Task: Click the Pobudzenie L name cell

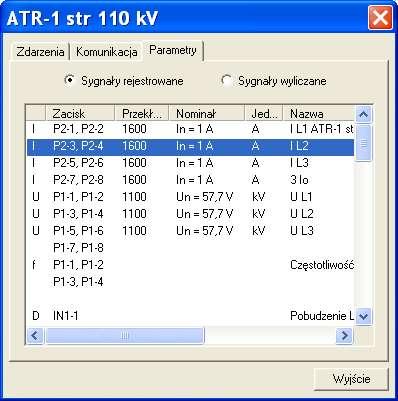Action: coord(322,316)
